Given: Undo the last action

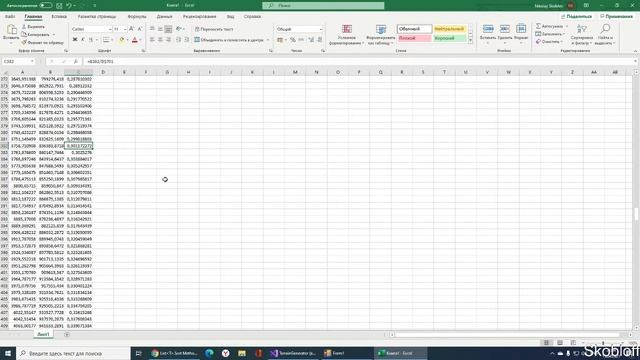Looking at the screenshot, I should (x=69, y=6).
